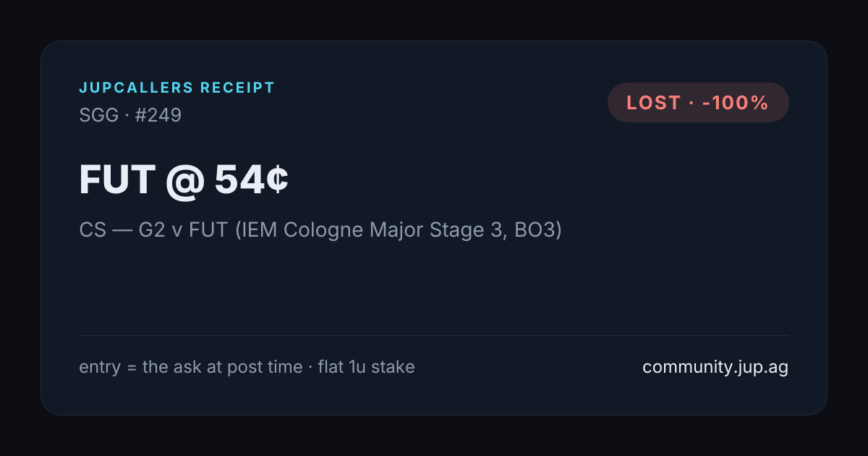Click the cent symbol after 54
Image resolution: width=868 pixels, height=456 pixels.
pyautogui.click(x=278, y=180)
